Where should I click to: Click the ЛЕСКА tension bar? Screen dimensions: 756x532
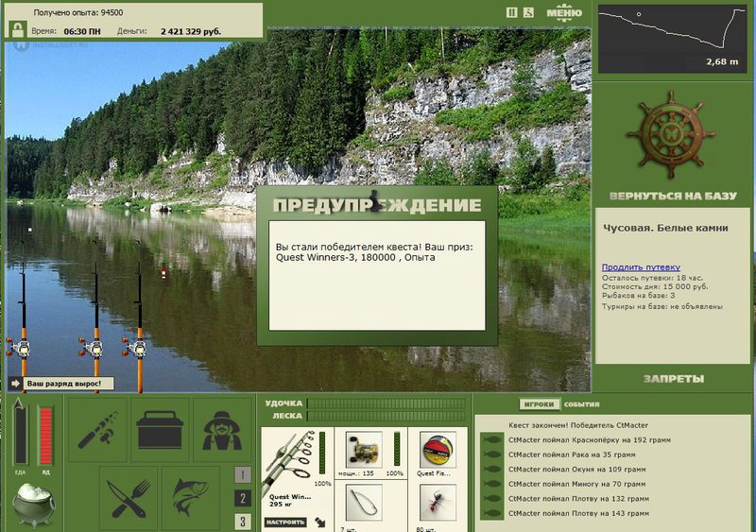[x=387, y=416]
